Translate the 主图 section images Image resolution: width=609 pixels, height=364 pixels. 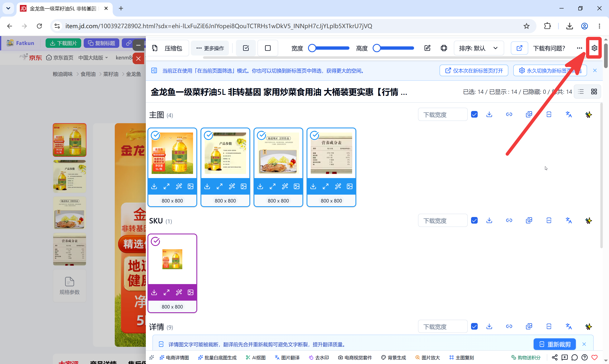569,115
